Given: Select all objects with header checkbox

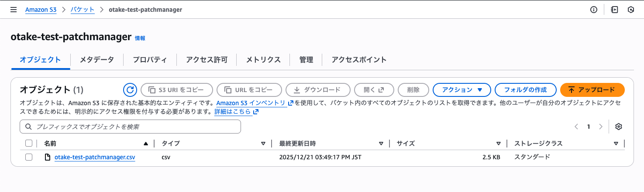Looking at the screenshot, I should [x=29, y=143].
